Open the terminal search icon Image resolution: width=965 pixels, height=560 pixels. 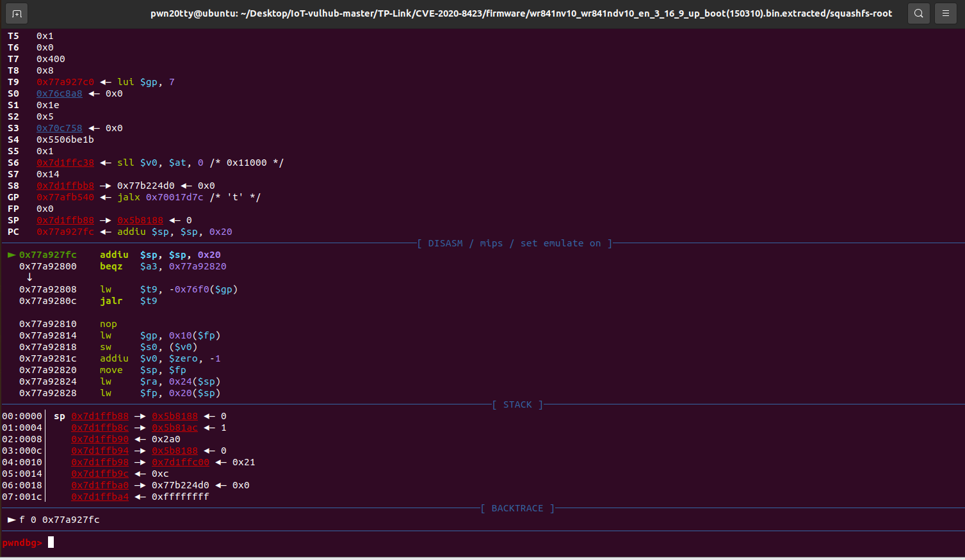click(x=918, y=13)
